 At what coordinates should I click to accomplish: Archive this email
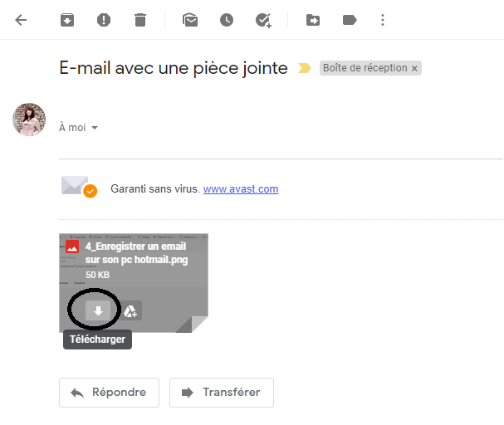tap(67, 20)
